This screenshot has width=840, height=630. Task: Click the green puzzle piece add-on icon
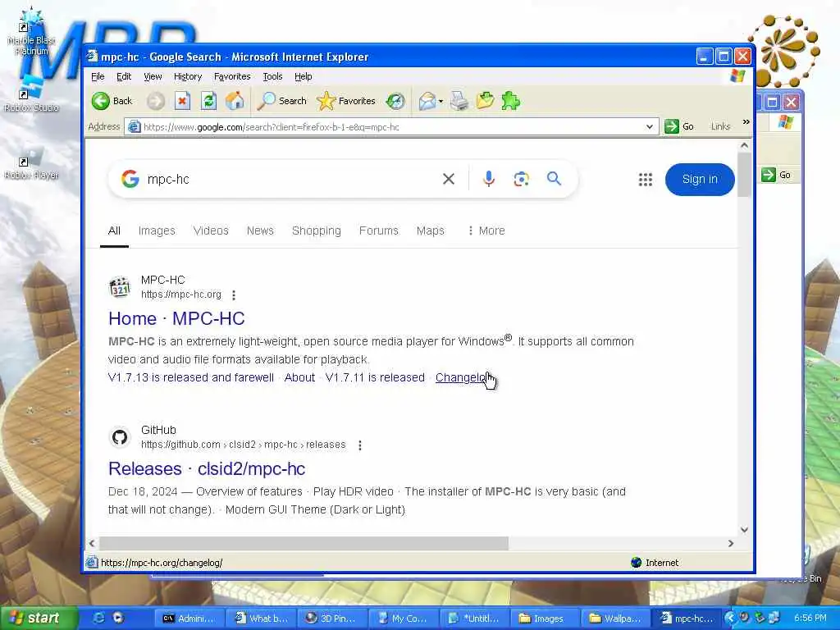[510, 101]
